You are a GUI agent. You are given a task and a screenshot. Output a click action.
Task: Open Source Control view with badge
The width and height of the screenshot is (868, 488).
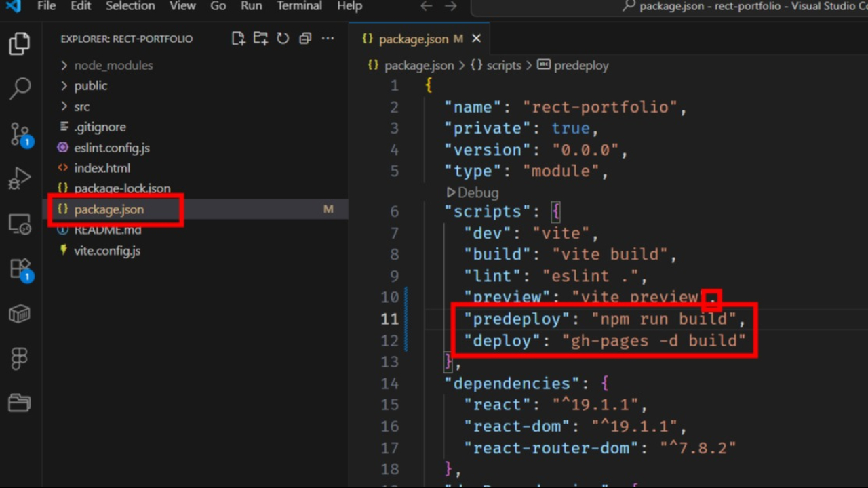(20, 135)
